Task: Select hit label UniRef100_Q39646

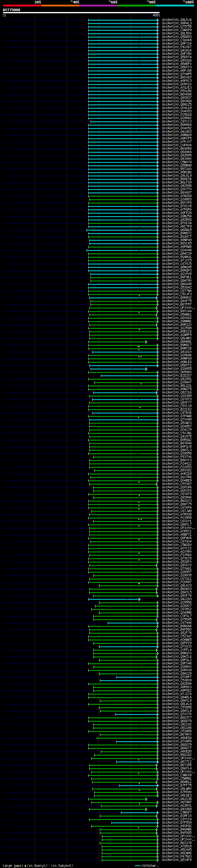Action: point(176,355)
